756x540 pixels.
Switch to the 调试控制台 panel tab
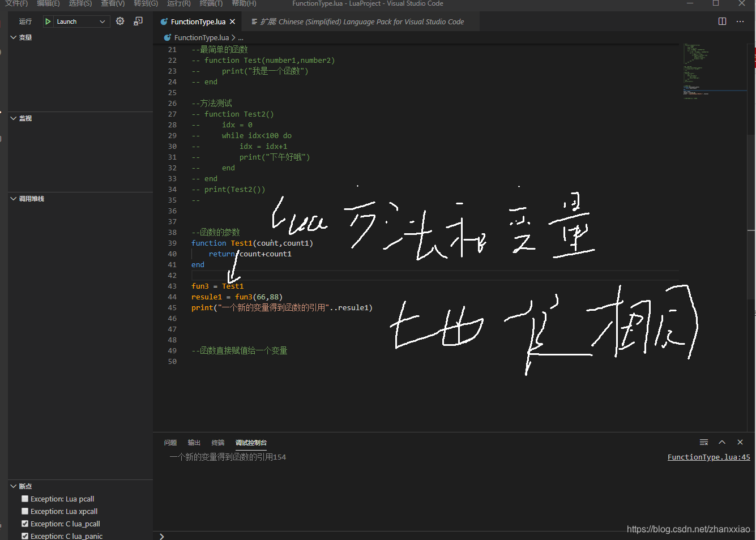[251, 443]
